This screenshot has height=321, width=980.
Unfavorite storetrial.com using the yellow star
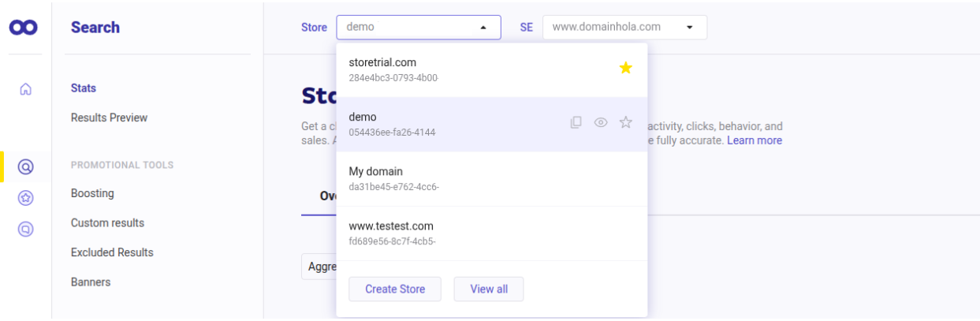(625, 69)
